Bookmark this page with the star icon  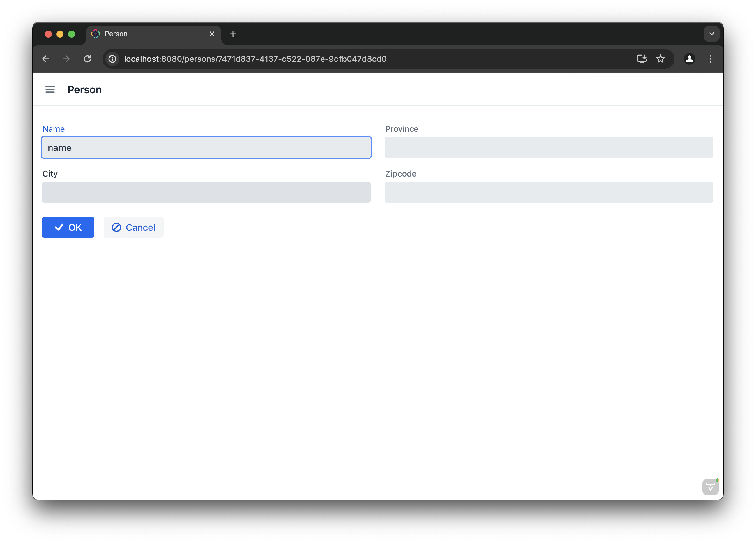click(660, 59)
